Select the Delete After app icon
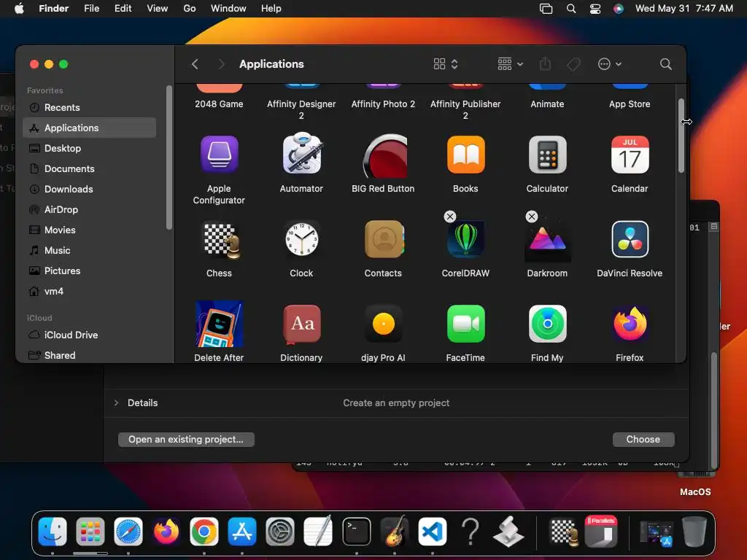Screen dimensions: 747x560 coord(219,324)
